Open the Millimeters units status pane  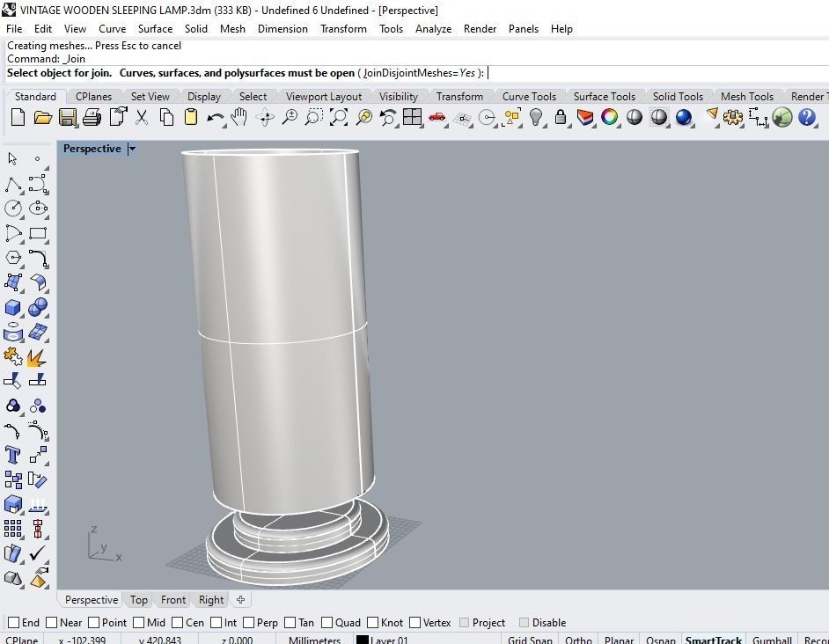[314, 640]
